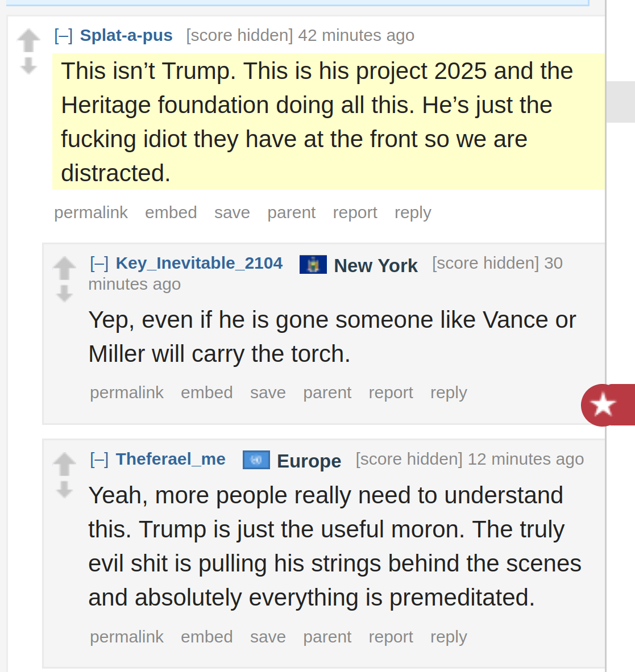Open embed option for Theferael_me's comment
635x672 pixels.
[207, 637]
